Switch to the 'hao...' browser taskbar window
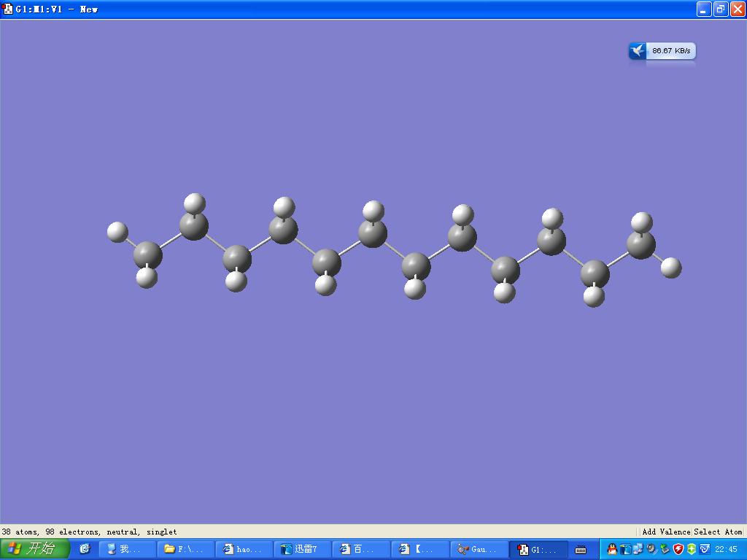 (244, 549)
